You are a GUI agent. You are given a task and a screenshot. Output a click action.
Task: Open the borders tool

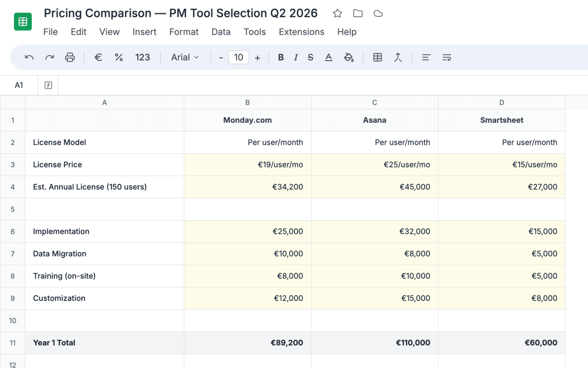click(x=377, y=57)
